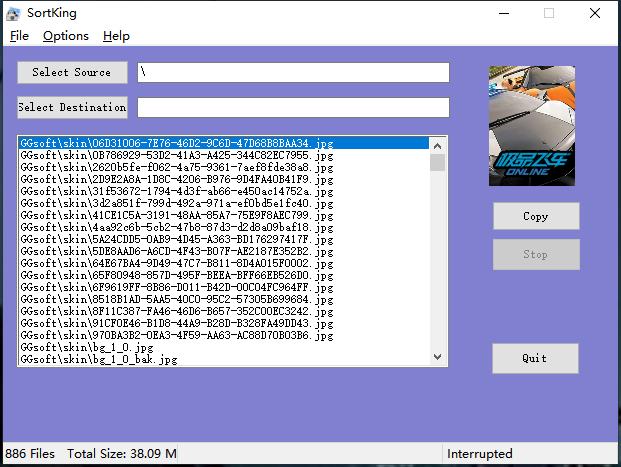Select file 06D31006-7E76-46D2-9C6D-47D68B8BAA34.jpg
Image resolution: width=621 pixels, height=467 pixels.
224,143
